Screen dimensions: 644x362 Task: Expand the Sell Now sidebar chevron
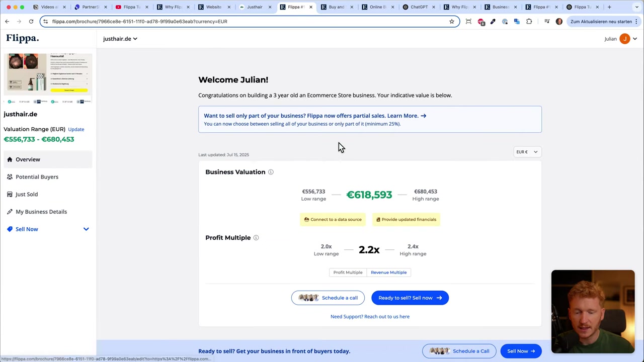86,229
